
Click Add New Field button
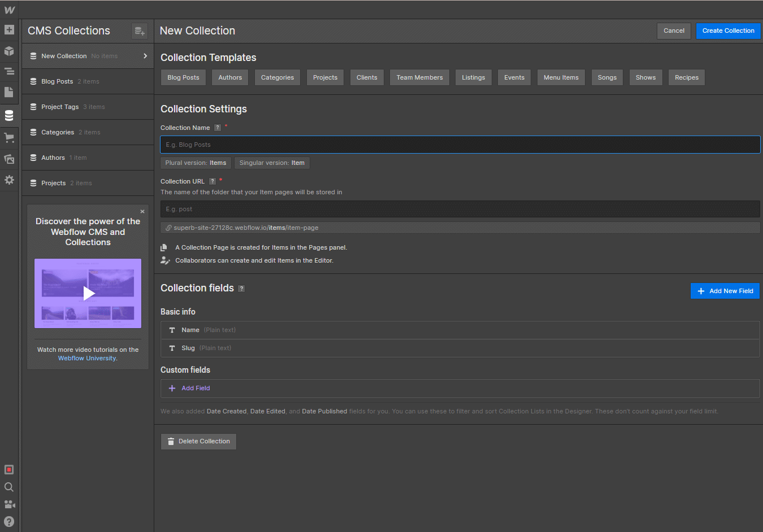pyautogui.click(x=725, y=291)
